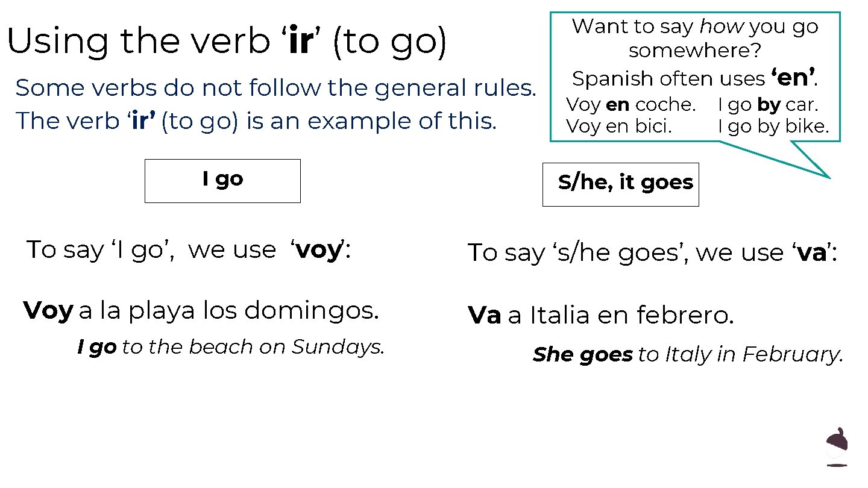
Task: Select the 'S/he, it goes' box
Action: tap(621, 184)
